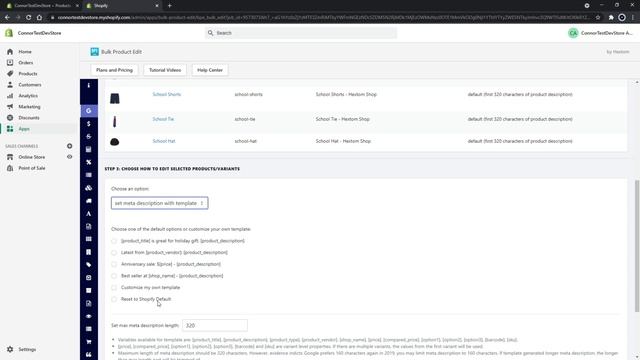Click the Bulk Product Edit app title
The height and width of the screenshot is (360, 640).
click(x=121, y=52)
